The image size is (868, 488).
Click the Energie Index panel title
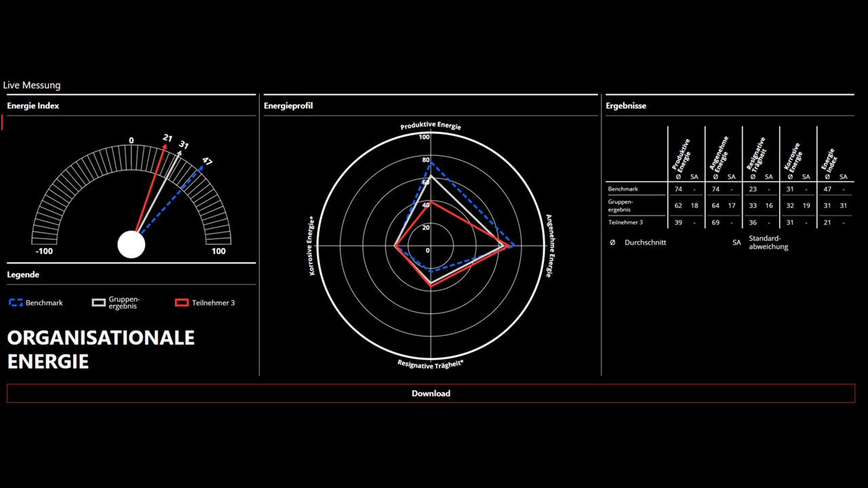point(33,106)
